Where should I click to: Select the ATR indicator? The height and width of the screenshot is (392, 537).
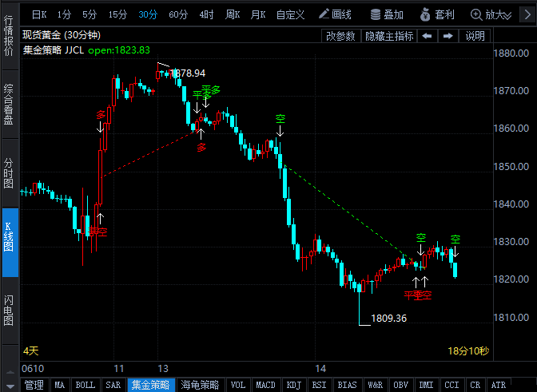pos(499,385)
